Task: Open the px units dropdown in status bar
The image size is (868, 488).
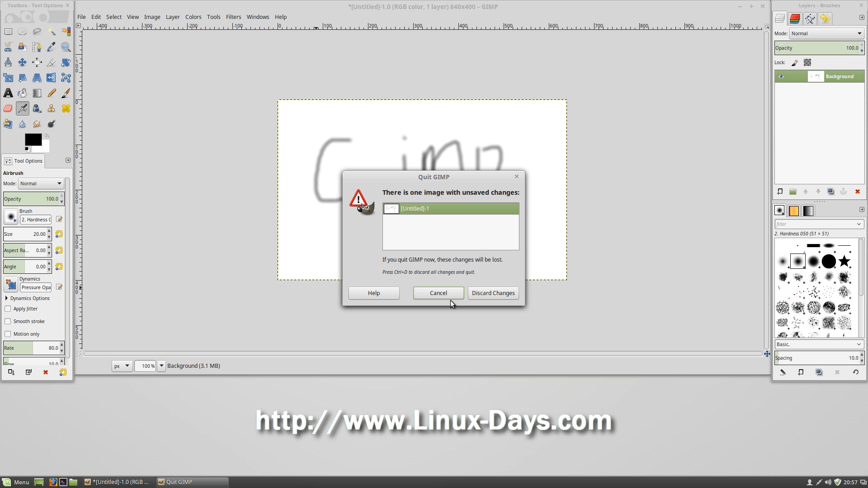Action: pyautogui.click(x=122, y=366)
